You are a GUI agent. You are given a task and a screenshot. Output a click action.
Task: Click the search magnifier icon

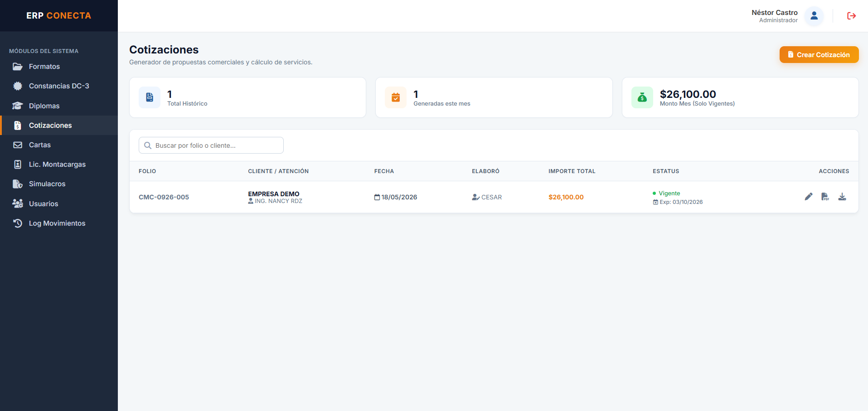pos(148,145)
